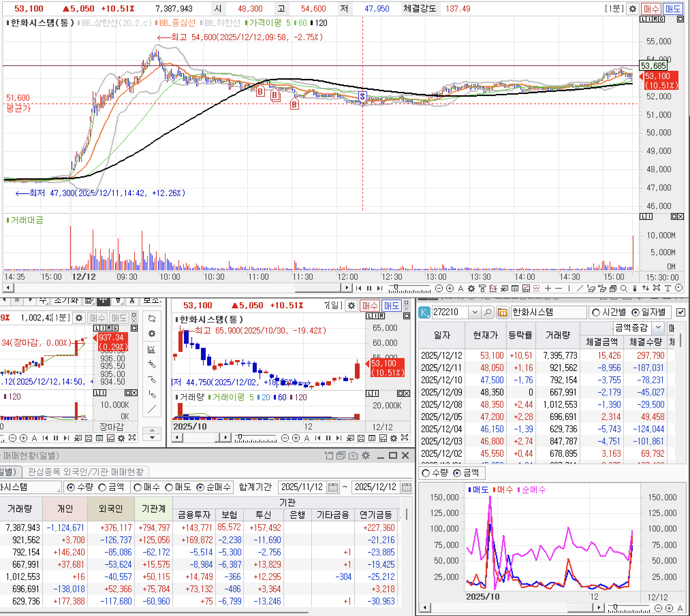The height and width of the screenshot is (616, 690).
Task: Select the crosshair tool in main chart toolbar
Action: pyautogui.click(x=548, y=289)
